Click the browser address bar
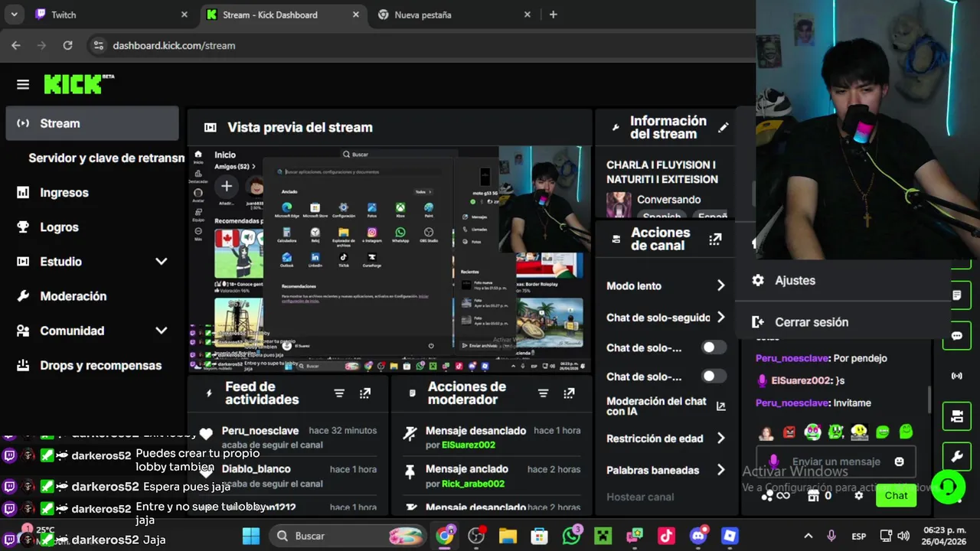The width and height of the screenshot is (980, 551). pos(420,45)
